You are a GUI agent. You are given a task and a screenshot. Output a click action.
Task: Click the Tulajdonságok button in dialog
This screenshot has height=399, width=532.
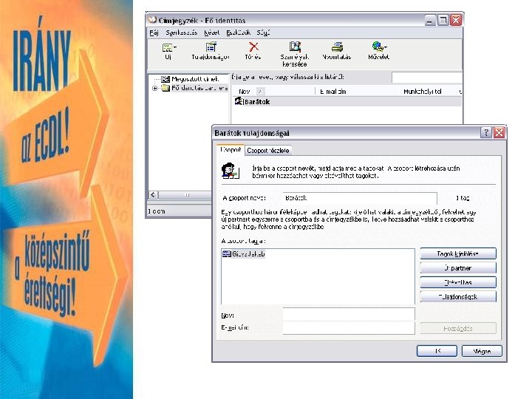[458, 296]
